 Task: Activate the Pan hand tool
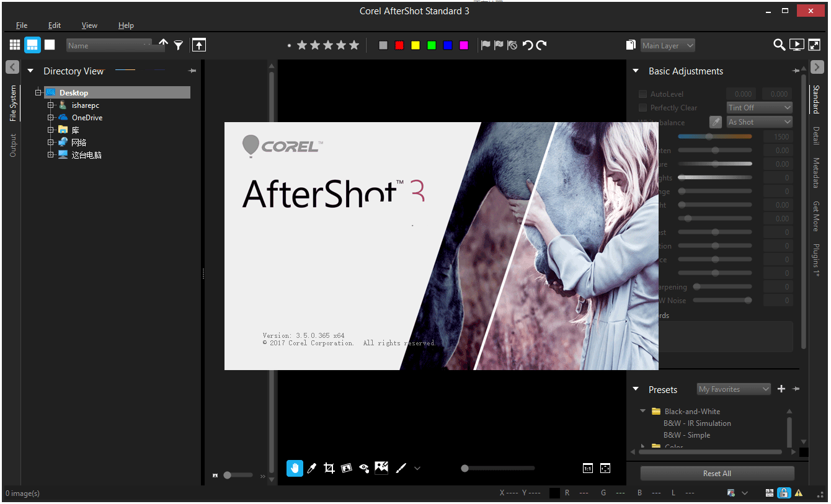(x=295, y=468)
